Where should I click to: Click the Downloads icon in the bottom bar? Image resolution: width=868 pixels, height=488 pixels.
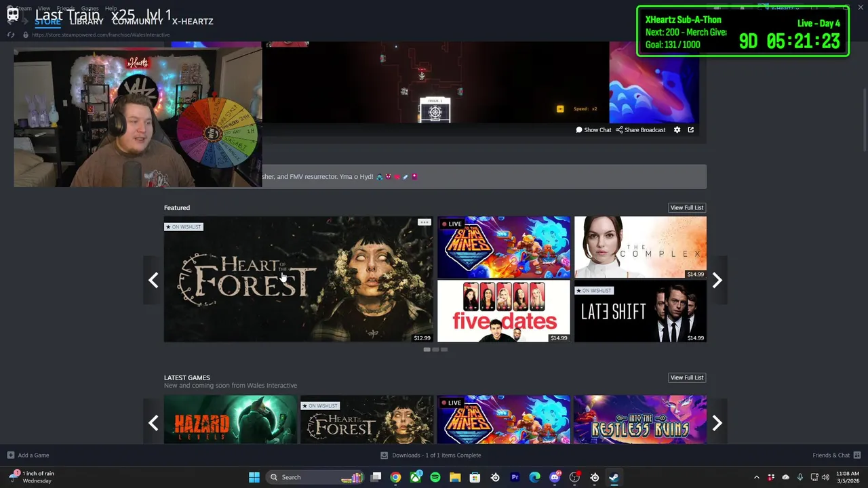[384, 455]
